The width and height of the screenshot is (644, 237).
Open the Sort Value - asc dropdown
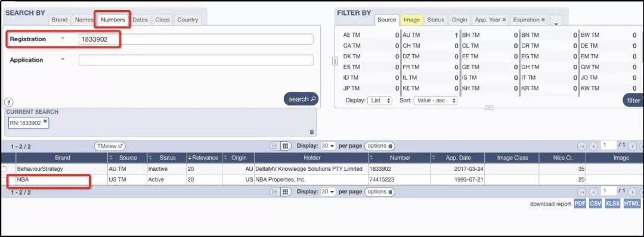click(435, 101)
